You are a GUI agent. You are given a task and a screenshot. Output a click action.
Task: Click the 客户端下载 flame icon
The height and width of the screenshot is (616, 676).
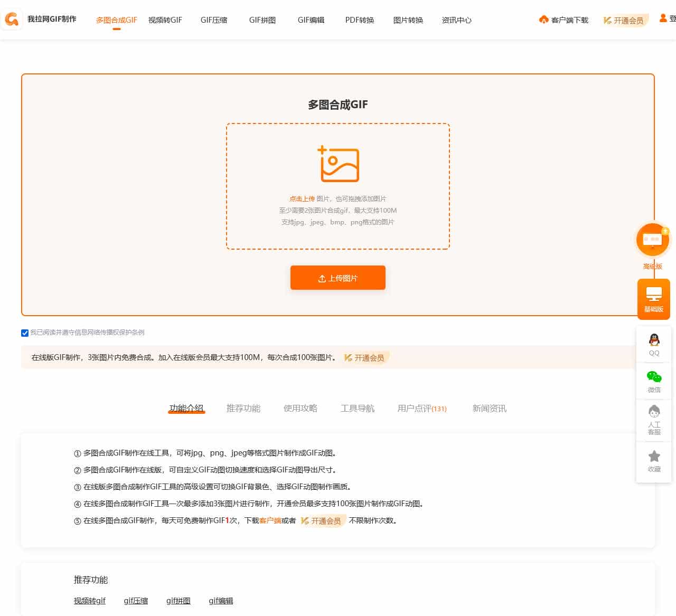(x=543, y=20)
